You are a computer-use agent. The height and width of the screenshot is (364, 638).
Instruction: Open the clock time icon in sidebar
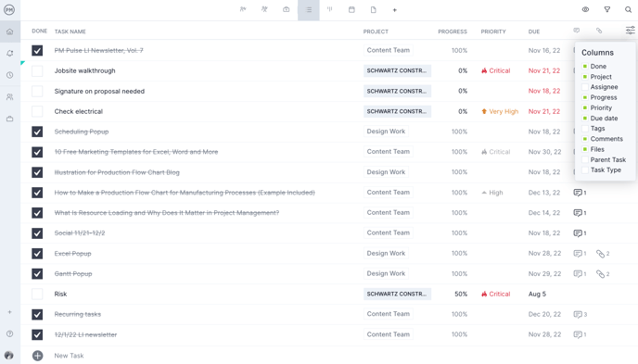tap(10, 75)
